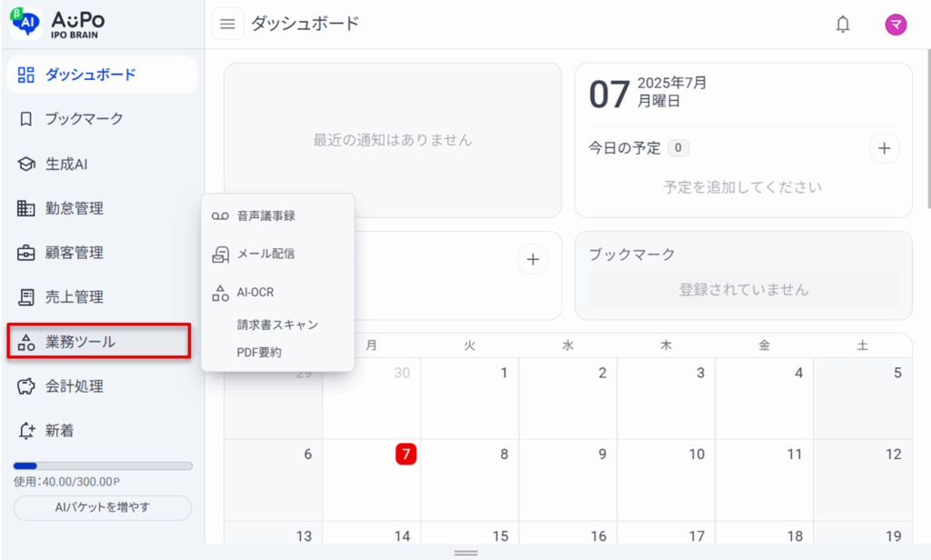This screenshot has width=931, height=560.
Task: Open 会計処理 in the sidebar
Action: (102, 386)
